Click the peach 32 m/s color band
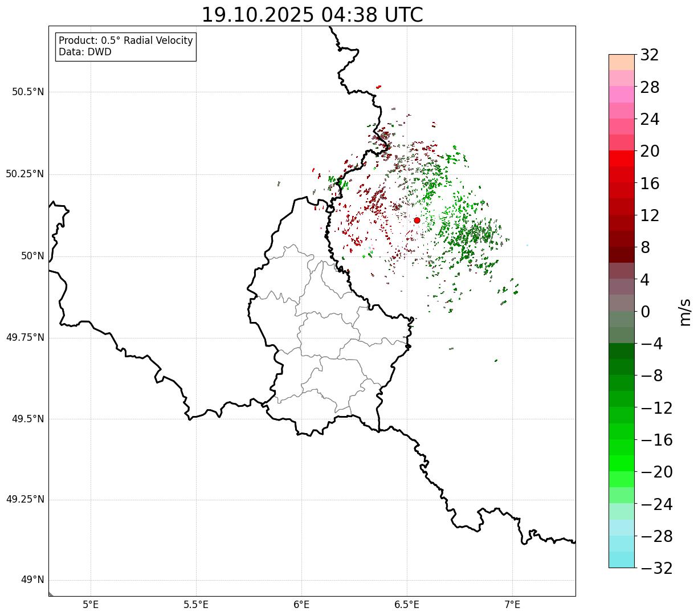698x616 pixels. (622, 62)
